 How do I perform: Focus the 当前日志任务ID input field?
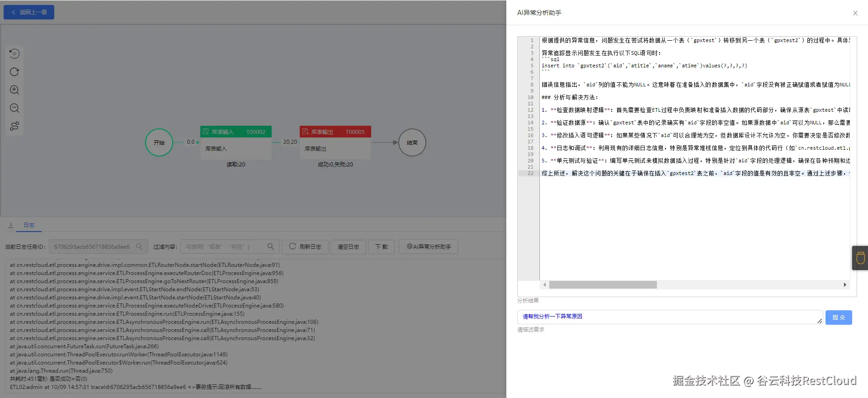click(98, 246)
